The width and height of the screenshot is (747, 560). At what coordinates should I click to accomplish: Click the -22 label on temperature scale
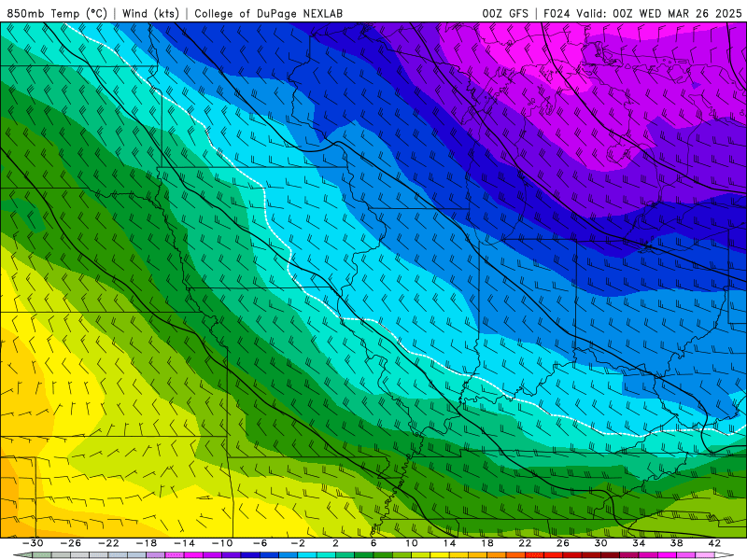(108, 543)
